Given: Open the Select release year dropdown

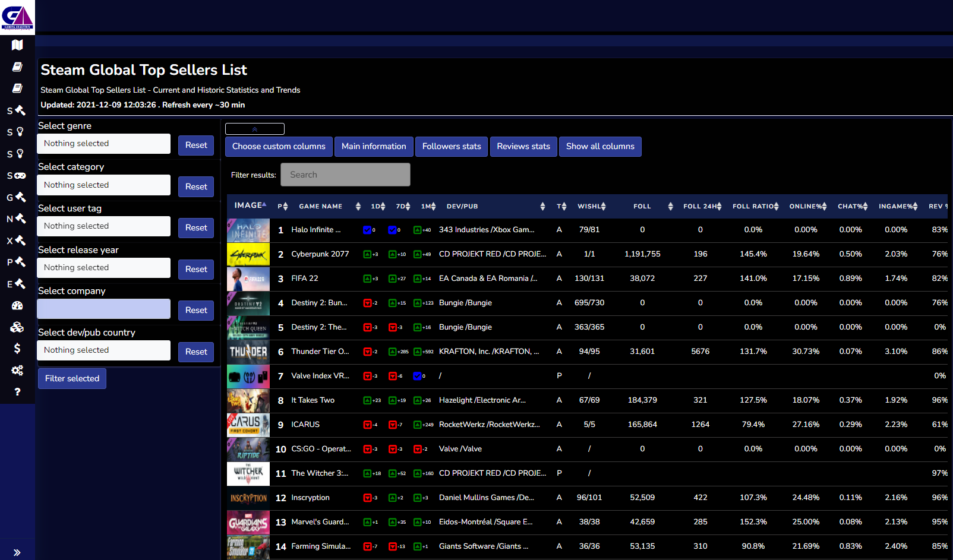Looking at the screenshot, I should tap(103, 268).
